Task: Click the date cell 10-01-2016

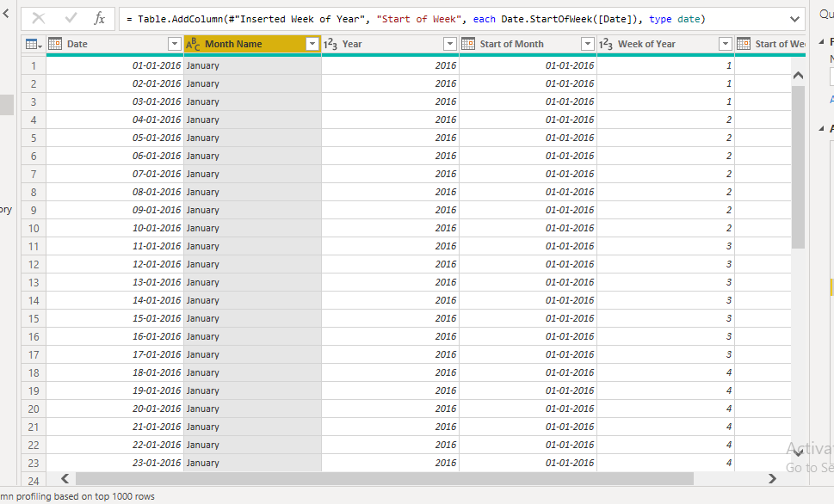Action: (x=114, y=229)
